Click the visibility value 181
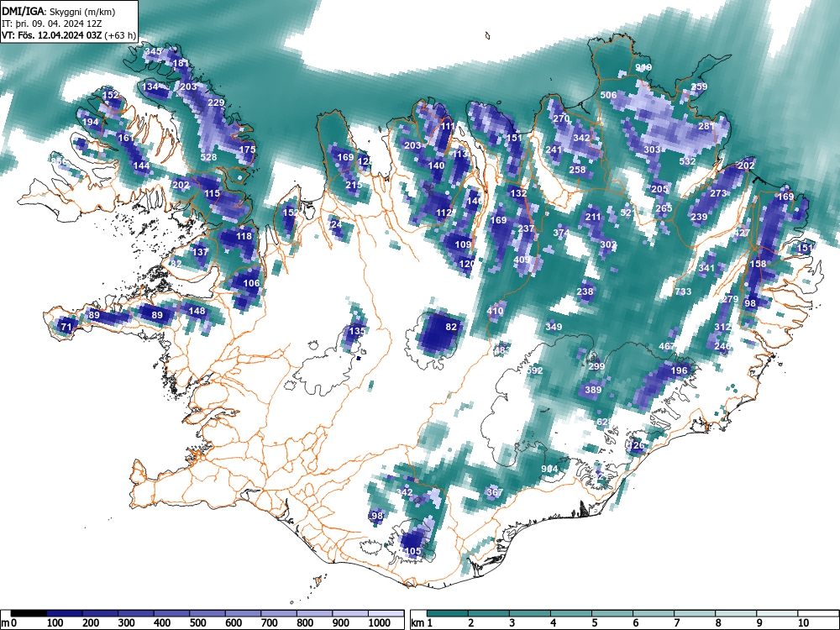The image size is (840, 630). point(181,63)
